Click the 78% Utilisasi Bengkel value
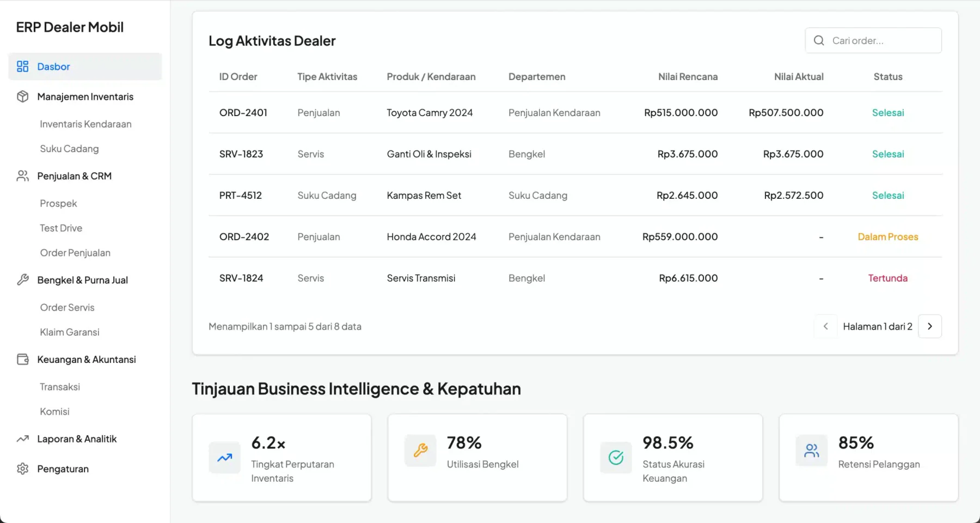980x523 pixels. point(464,443)
